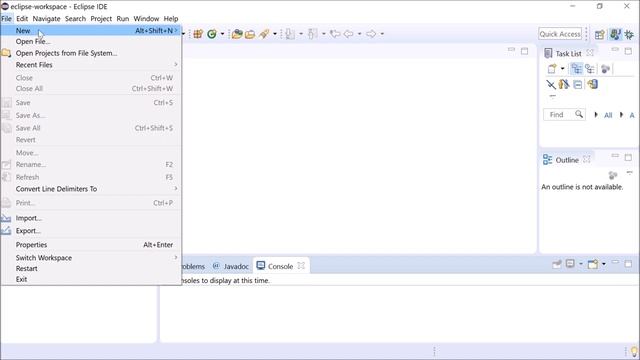This screenshot has width=640, height=360.
Task: Open the New submenu in File menu
Action: (91, 31)
